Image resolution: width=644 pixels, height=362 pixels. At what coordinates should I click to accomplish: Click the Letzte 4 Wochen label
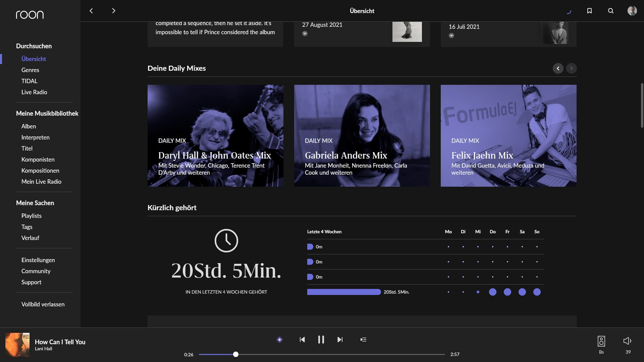coord(324,232)
